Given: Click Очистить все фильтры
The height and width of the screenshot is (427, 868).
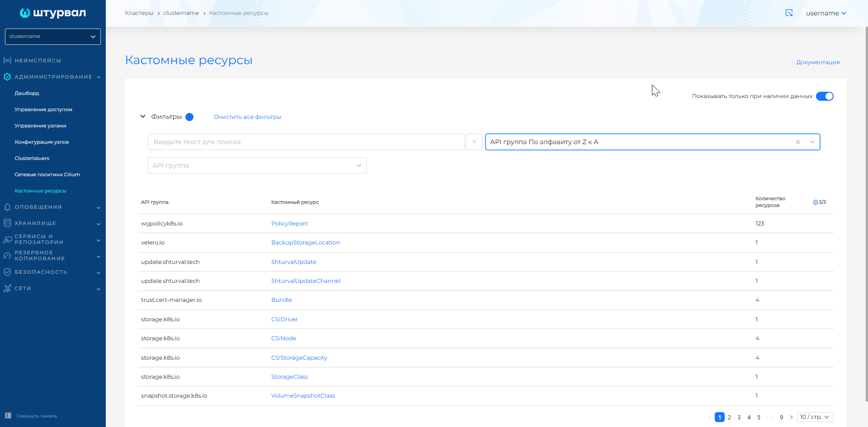Looking at the screenshot, I should 247,117.
